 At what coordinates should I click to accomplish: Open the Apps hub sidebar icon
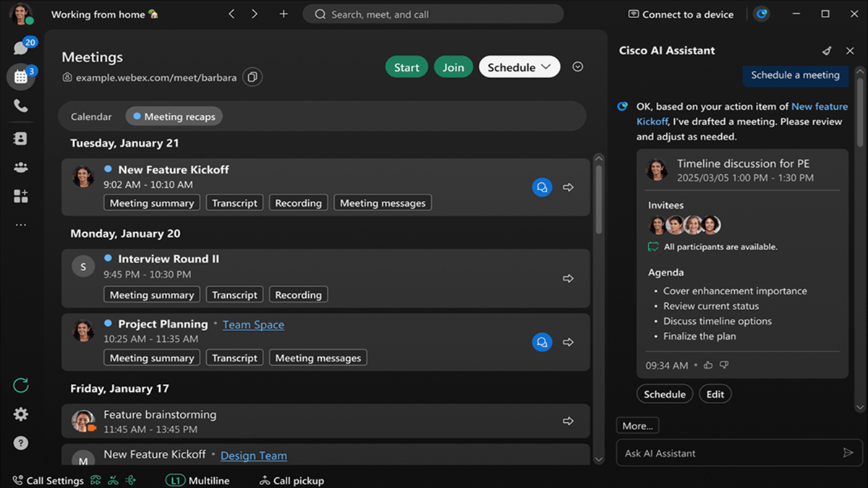[20, 196]
